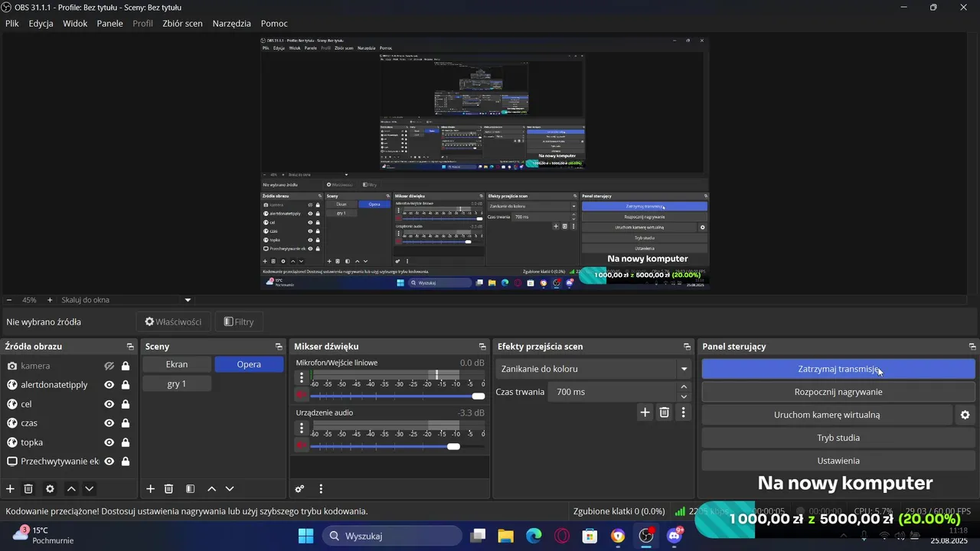This screenshot has width=980, height=551.
Task: Select the gry 1 scene
Action: click(x=177, y=383)
